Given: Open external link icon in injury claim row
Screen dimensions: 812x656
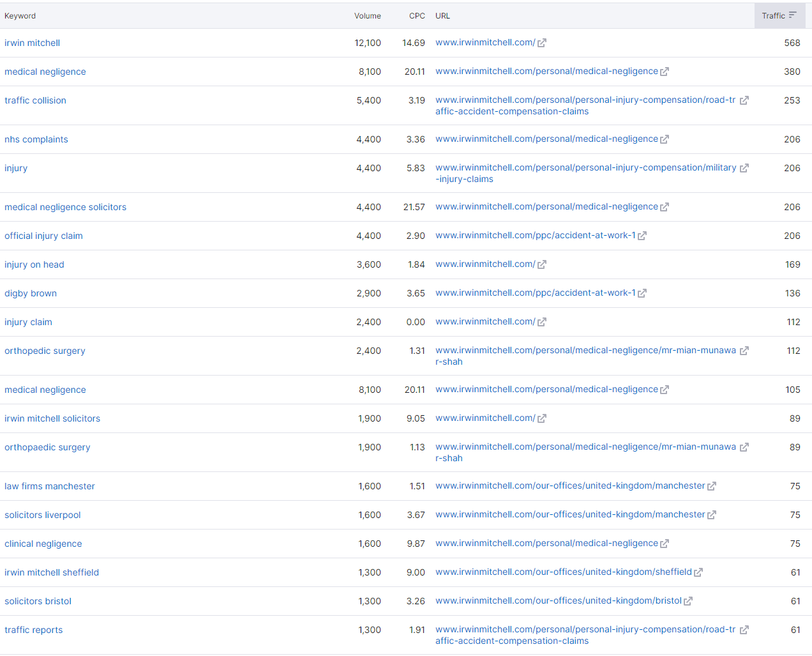Looking at the screenshot, I should [541, 322].
